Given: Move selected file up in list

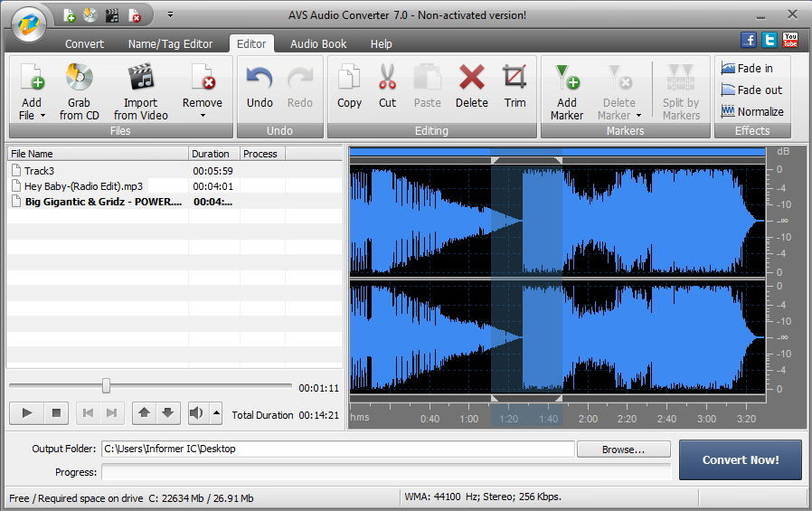Looking at the screenshot, I should 145,412.
